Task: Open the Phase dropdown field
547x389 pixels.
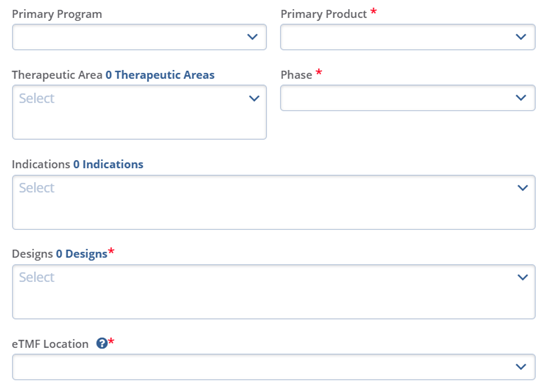Action: click(408, 98)
